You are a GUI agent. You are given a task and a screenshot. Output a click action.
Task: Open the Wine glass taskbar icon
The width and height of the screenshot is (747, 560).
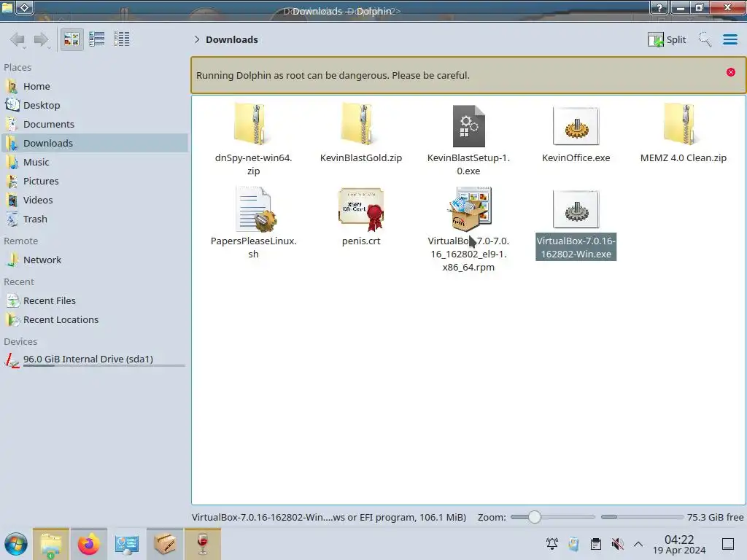(x=203, y=544)
